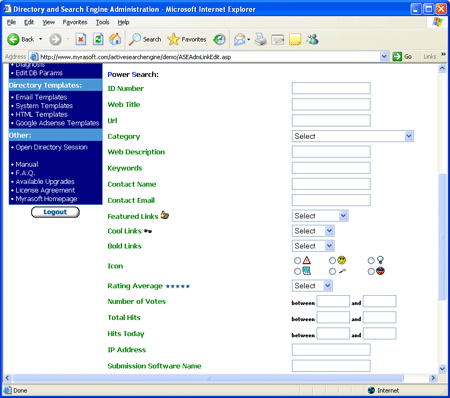
Task: Open the Favorites menu
Action: (x=75, y=22)
